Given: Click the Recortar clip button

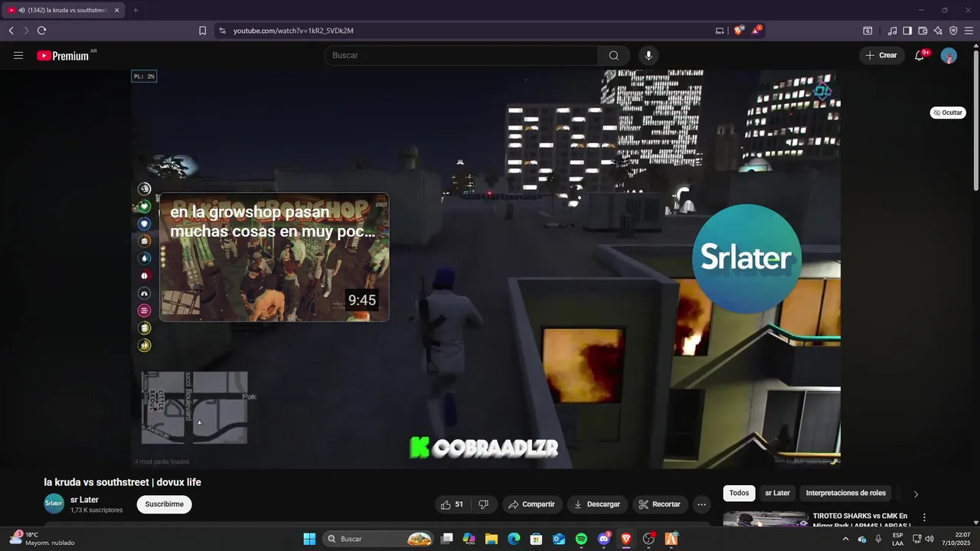Looking at the screenshot, I should pyautogui.click(x=659, y=504).
